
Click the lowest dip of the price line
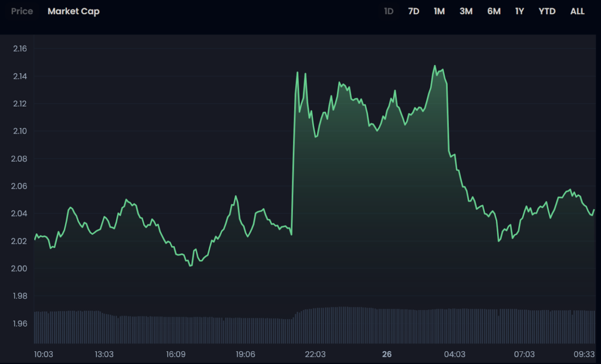pyautogui.click(x=190, y=266)
